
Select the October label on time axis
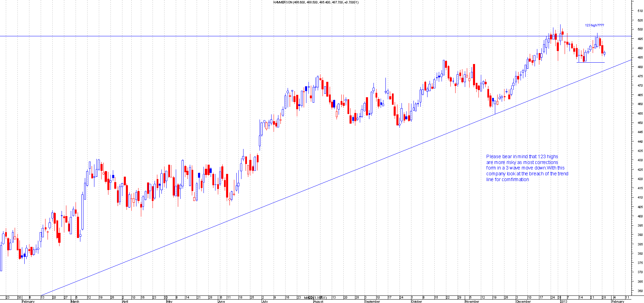click(x=417, y=302)
